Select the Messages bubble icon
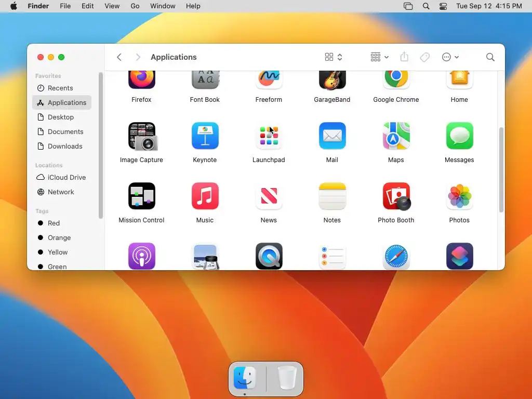 pyautogui.click(x=459, y=136)
